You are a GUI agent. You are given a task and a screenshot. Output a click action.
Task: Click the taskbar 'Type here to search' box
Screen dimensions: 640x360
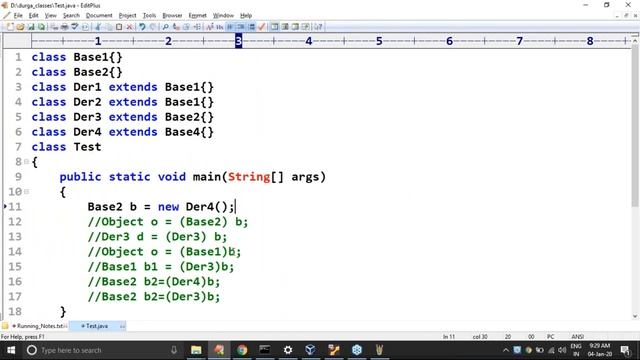click(102, 350)
